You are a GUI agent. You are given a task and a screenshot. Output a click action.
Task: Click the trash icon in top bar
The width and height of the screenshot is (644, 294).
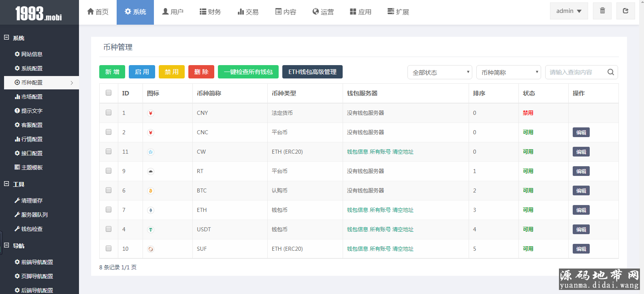(x=602, y=11)
